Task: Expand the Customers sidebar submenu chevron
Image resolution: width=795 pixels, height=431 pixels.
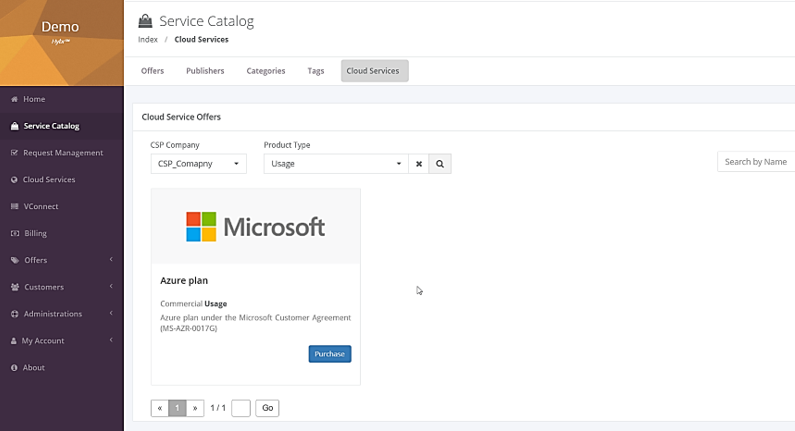Action: tap(111, 286)
